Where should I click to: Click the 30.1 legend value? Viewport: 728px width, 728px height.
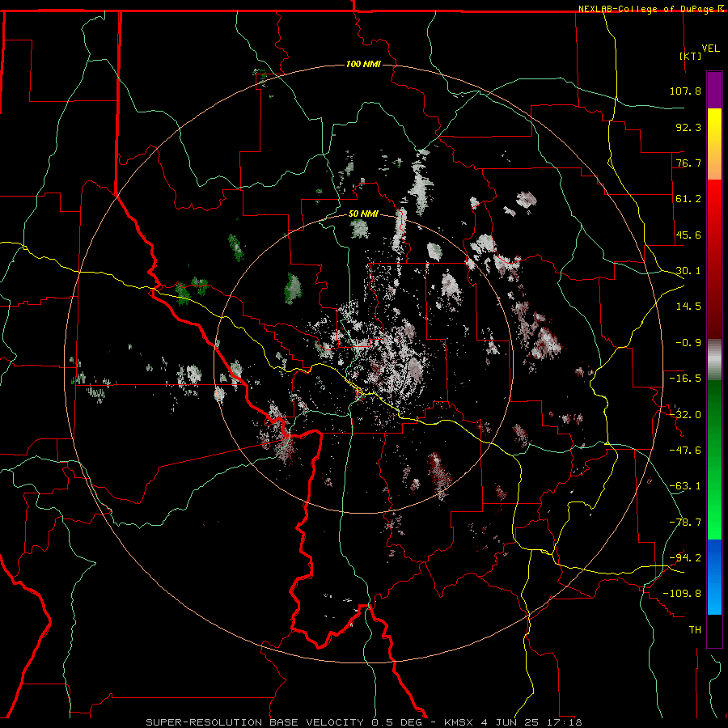click(x=688, y=271)
